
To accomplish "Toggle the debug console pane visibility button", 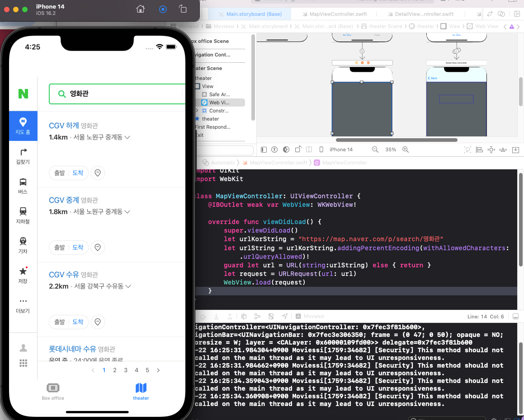I will click(x=516, y=317).
